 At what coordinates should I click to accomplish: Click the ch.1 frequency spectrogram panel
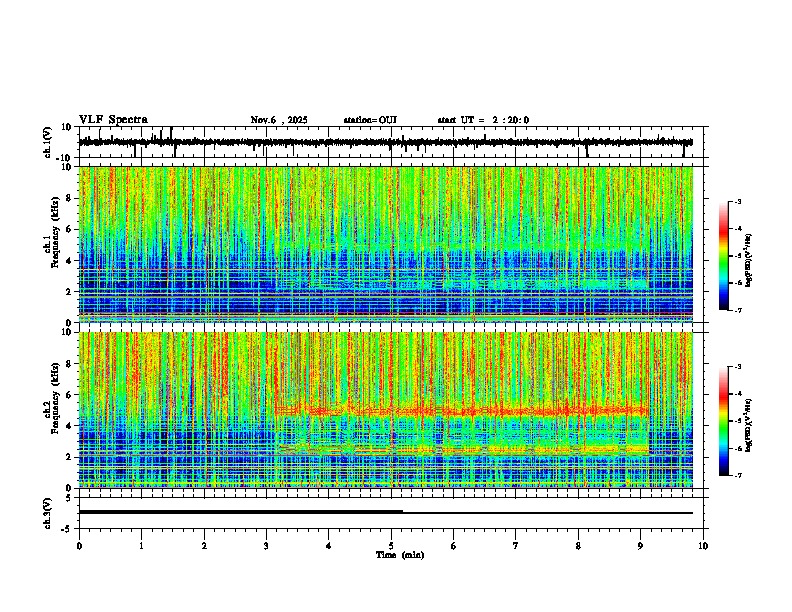(x=386, y=244)
